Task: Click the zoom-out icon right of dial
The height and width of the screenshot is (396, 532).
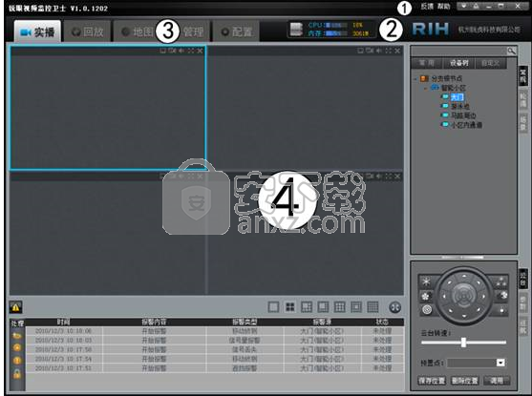Action: (x=501, y=281)
